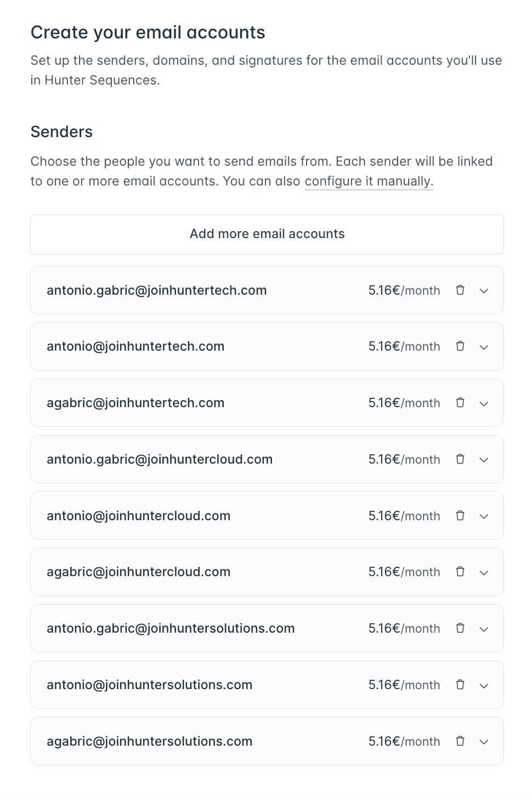Open the configure it manually link
The image size is (532, 800).
point(369,181)
